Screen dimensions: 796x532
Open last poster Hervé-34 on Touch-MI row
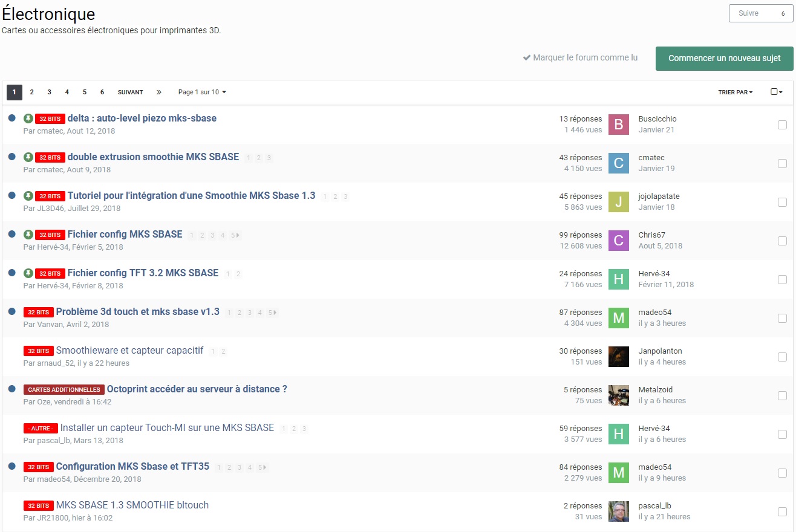click(x=654, y=428)
